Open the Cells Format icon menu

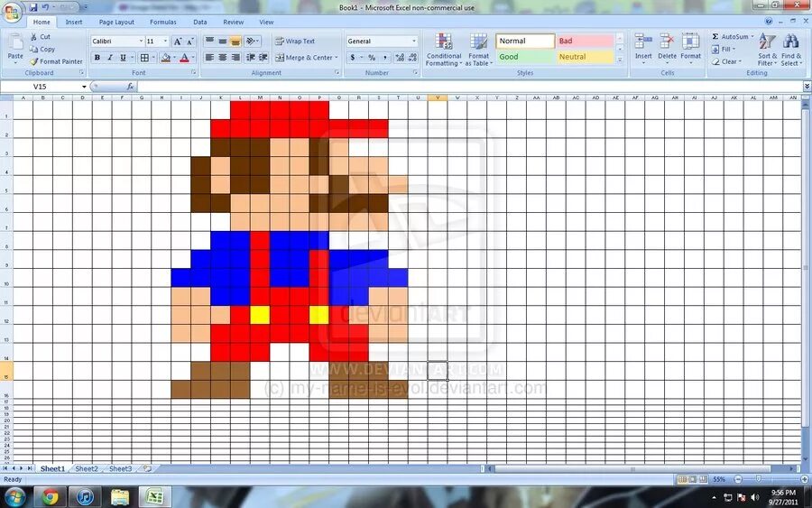coord(690,48)
